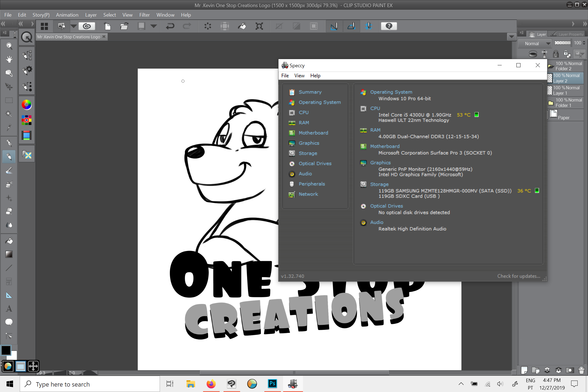The height and width of the screenshot is (392, 588).
Task: Open the CLIP STUDIO launcher icon
Action: tap(87, 26)
